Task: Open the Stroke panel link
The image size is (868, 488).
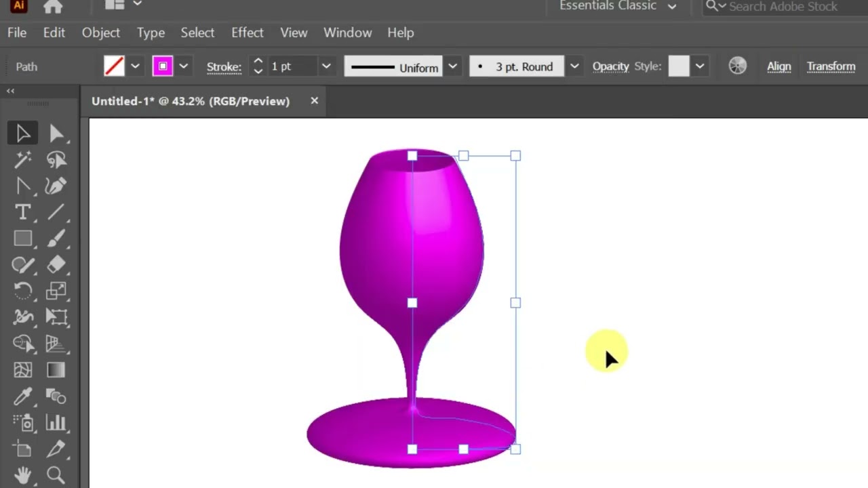Action: pyautogui.click(x=224, y=67)
